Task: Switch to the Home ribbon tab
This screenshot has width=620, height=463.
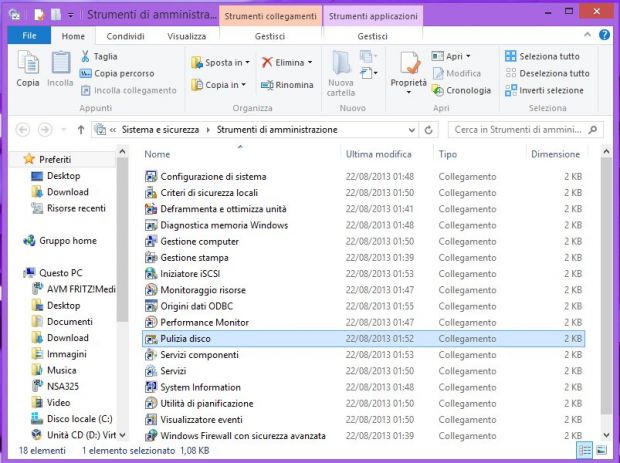Action: pyautogui.click(x=73, y=36)
